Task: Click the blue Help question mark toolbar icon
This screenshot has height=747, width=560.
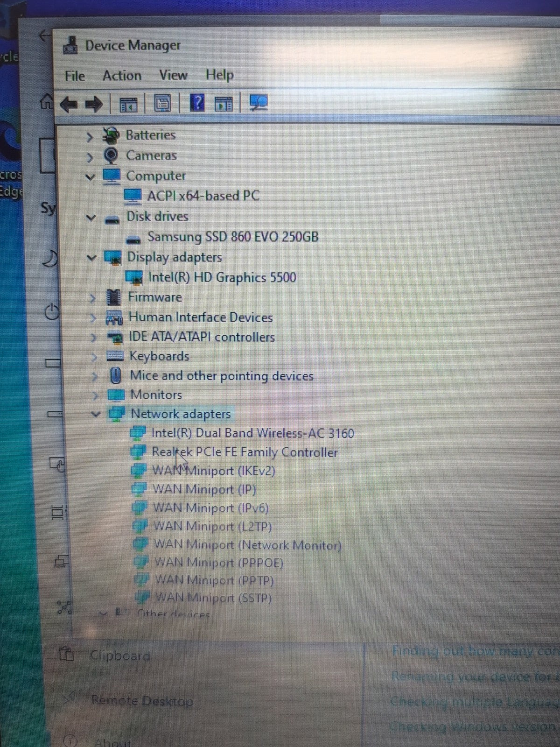Action: (198, 102)
